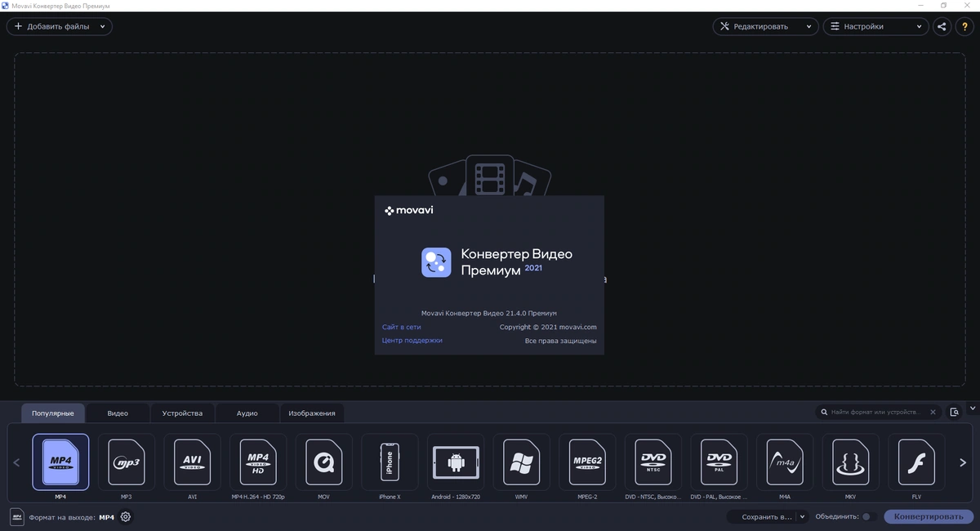Click Copyright © 2021 movavi.com text
The width and height of the screenshot is (980, 531).
tap(548, 327)
